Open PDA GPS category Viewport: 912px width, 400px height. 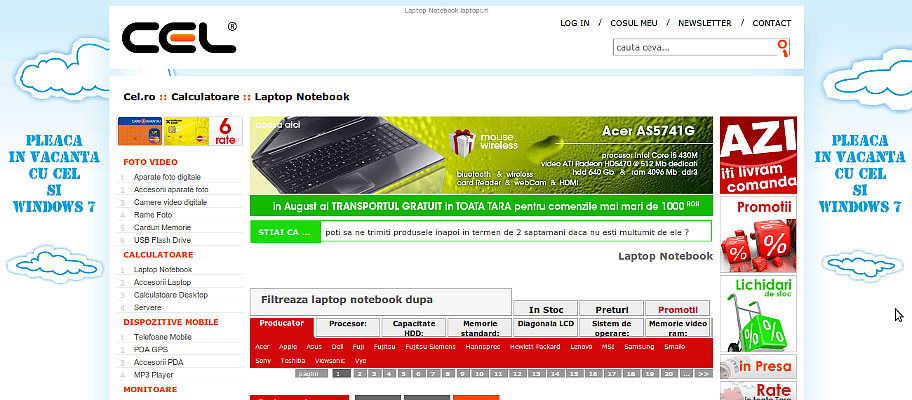[x=151, y=349]
